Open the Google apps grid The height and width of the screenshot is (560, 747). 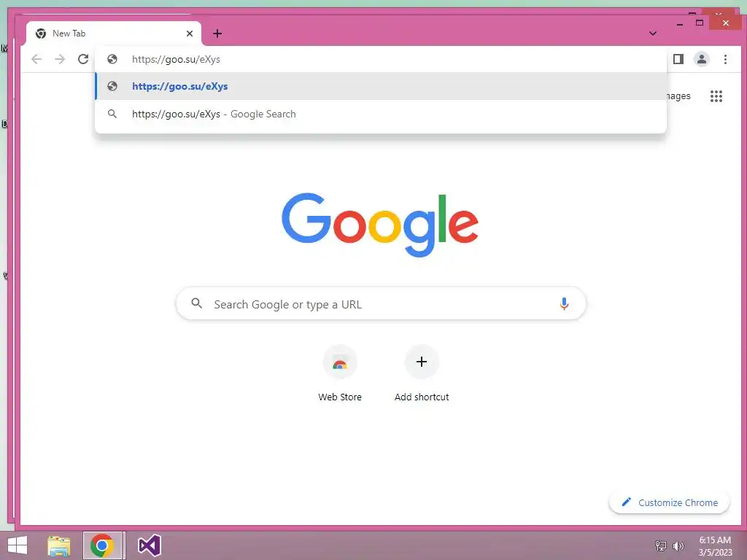coord(716,96)
